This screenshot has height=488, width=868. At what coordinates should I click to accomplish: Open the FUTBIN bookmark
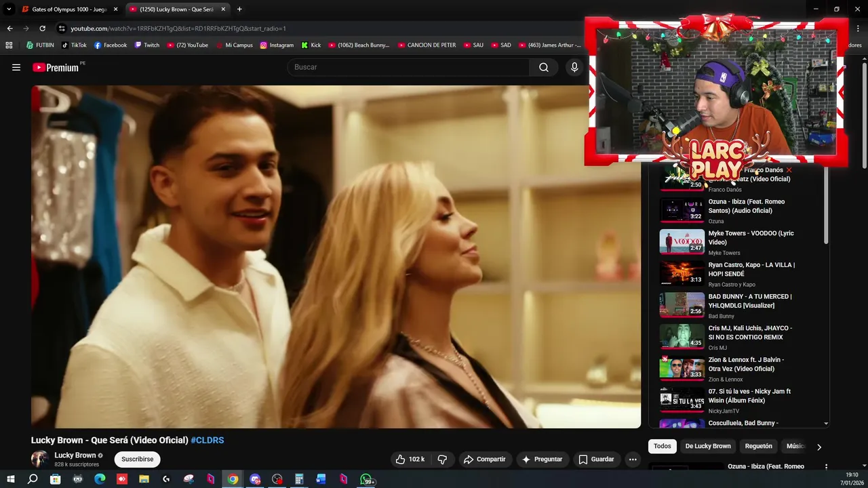(x=40, y=45)
